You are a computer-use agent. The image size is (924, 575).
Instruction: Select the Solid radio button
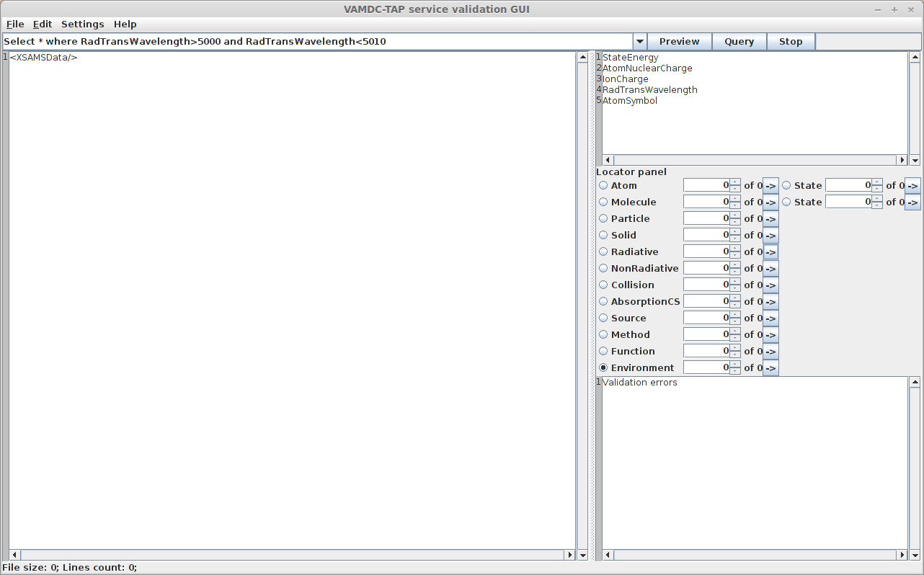(x=603, y=235)
